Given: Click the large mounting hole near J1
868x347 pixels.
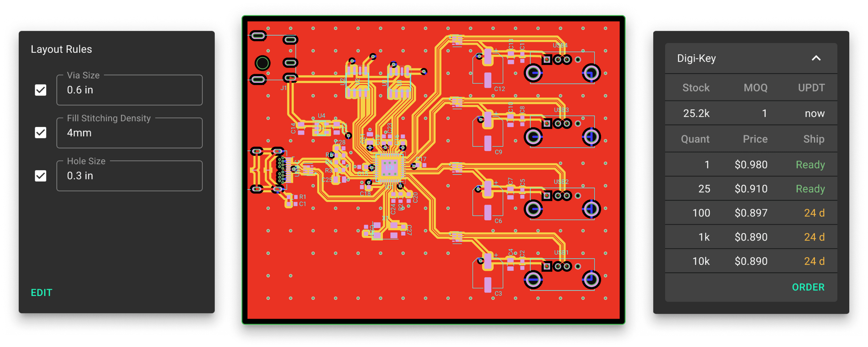Looking at the screenshot, I should point(262,62).
